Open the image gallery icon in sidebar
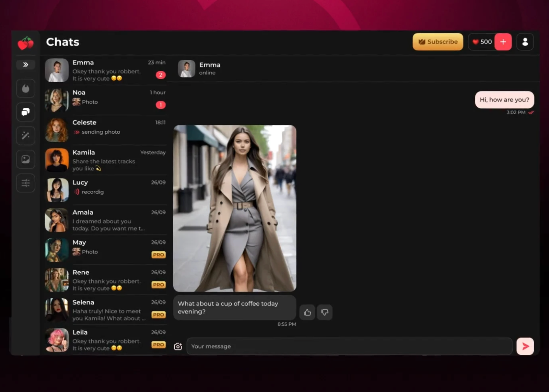The width and height of the screenshot is (549, 392). tap(25, 159)
